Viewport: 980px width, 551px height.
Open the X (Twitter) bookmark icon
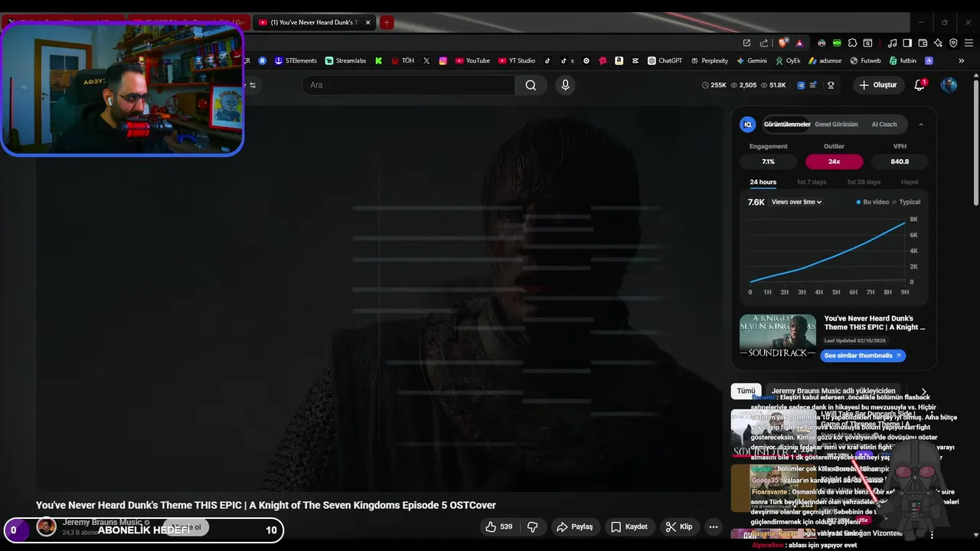click(x=426, y=60)
